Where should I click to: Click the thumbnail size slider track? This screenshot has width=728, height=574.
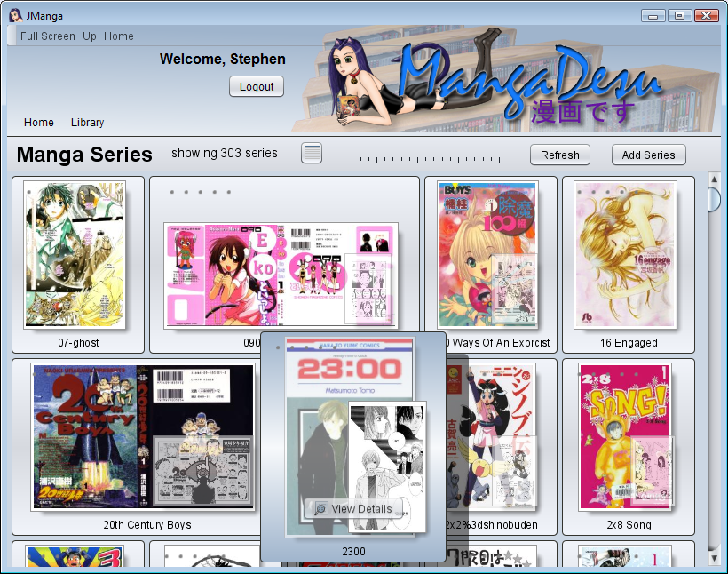[x=417, y=159]
